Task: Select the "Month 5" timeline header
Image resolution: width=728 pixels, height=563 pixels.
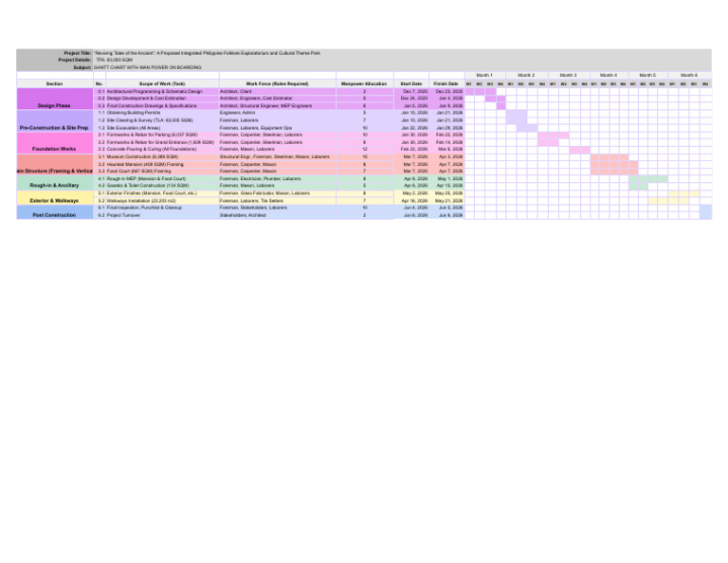Action: coord(648,75)
